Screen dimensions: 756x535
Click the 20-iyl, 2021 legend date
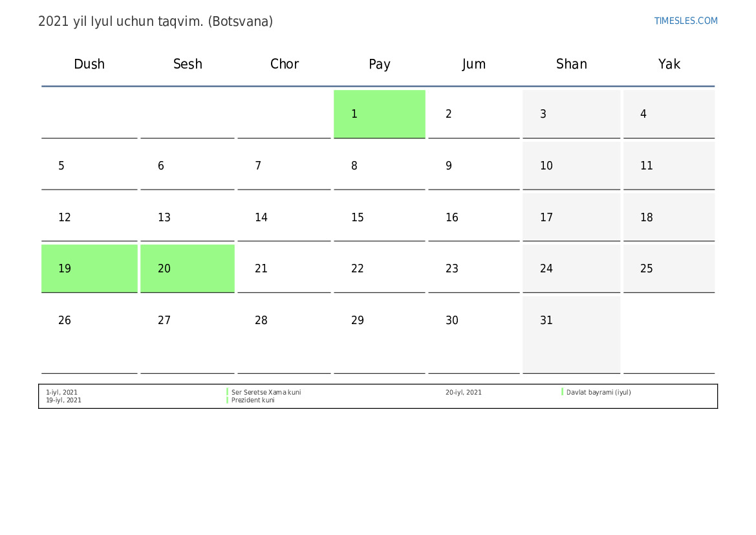tap(463, 392)
